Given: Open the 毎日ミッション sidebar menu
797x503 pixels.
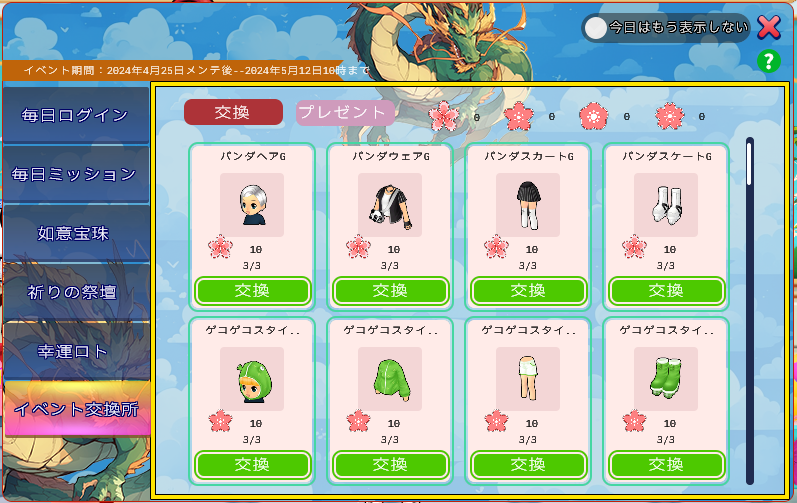Looking at the screenshot, I should (x=76, y=174).
